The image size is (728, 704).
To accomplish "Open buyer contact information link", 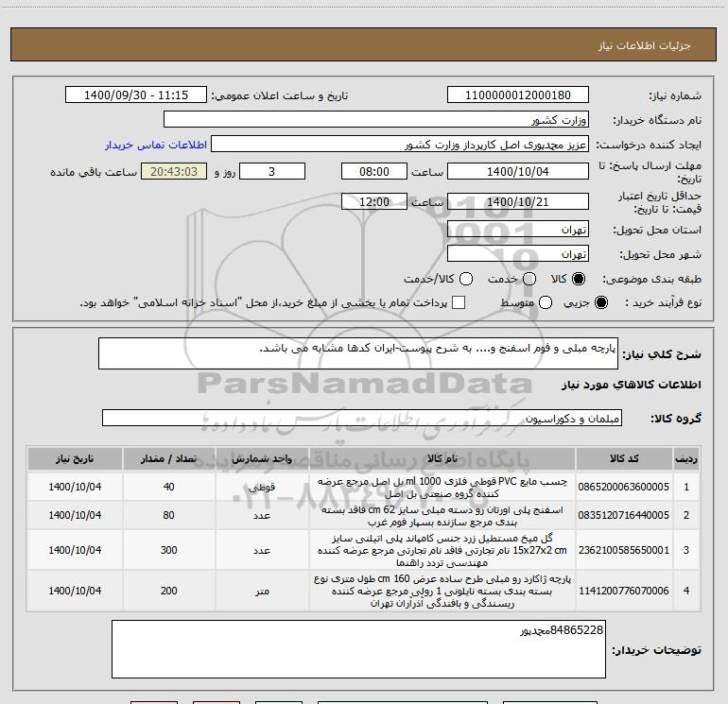I will pyautogui.click(x=156, y=145).
